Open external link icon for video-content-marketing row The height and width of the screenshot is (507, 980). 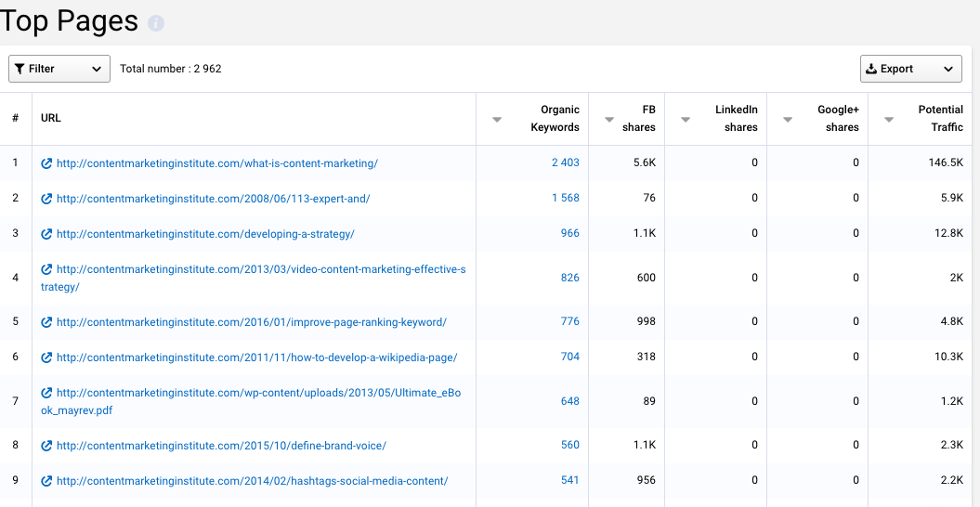tap(46, 269)
